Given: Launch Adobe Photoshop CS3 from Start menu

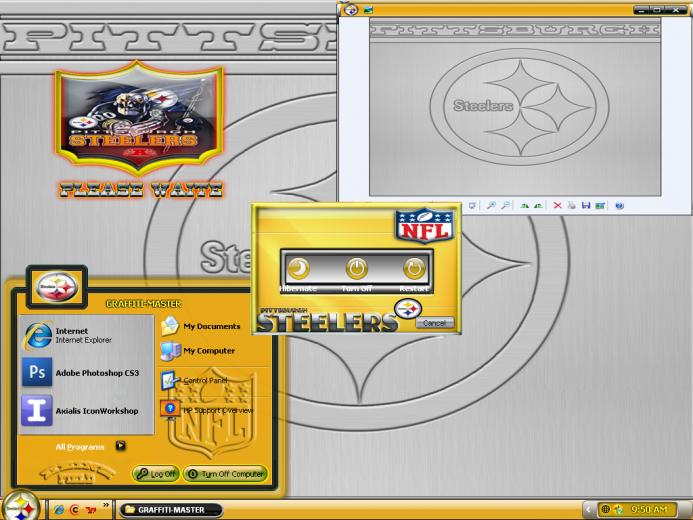Looking at the screenshot, I should [82, 372].
